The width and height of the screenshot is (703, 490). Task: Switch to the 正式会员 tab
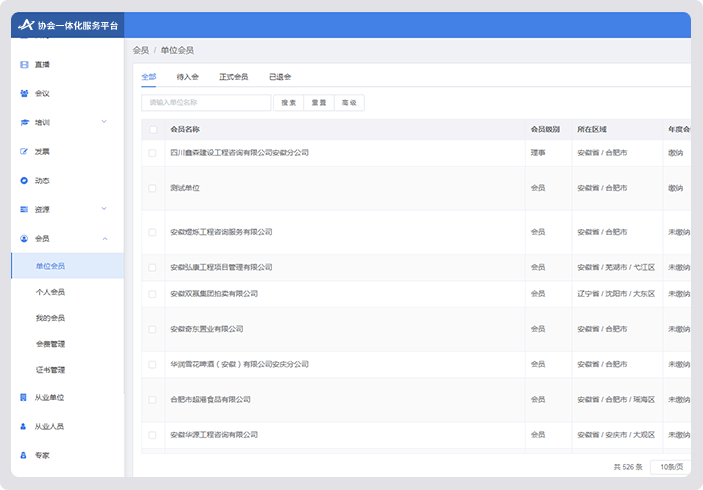coord(234,76)
